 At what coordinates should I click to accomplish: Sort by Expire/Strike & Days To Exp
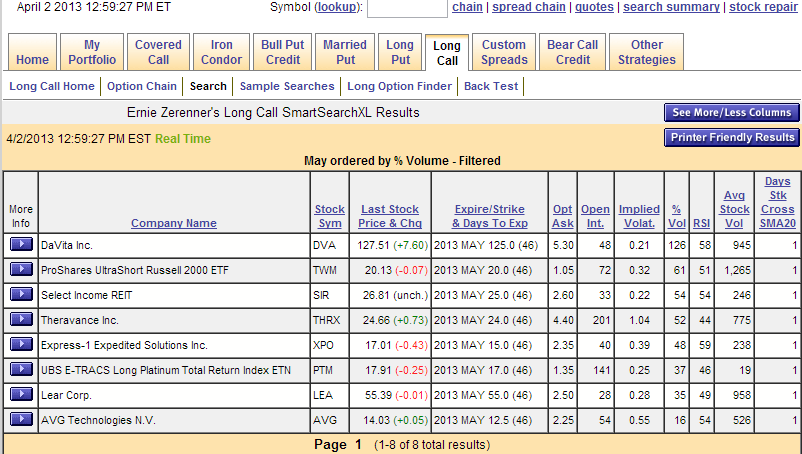pos(489,216)
